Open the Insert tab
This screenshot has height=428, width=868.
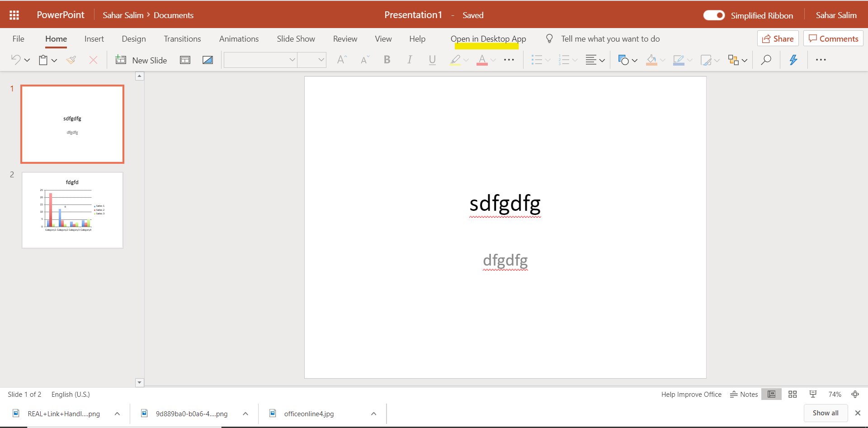(94, 39)
